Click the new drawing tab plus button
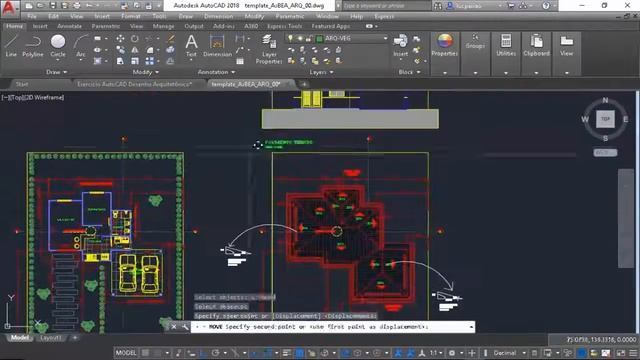This screenshot has width=640, height=360. [304, 84]
